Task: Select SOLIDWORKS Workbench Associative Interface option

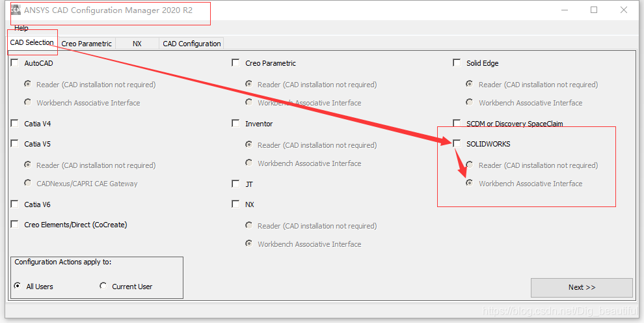Action: [x=470, y=183]
